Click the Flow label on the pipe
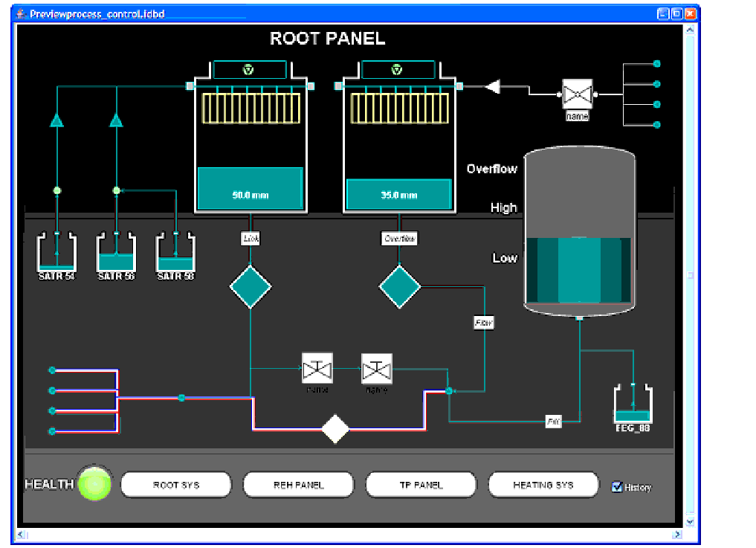The width and height of the screenshot is (756, 548). (484, 323)
